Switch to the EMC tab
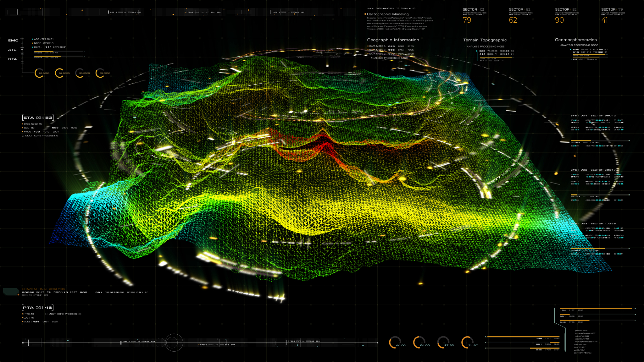This screenshot has width=644, height=362. coord(13,41)
